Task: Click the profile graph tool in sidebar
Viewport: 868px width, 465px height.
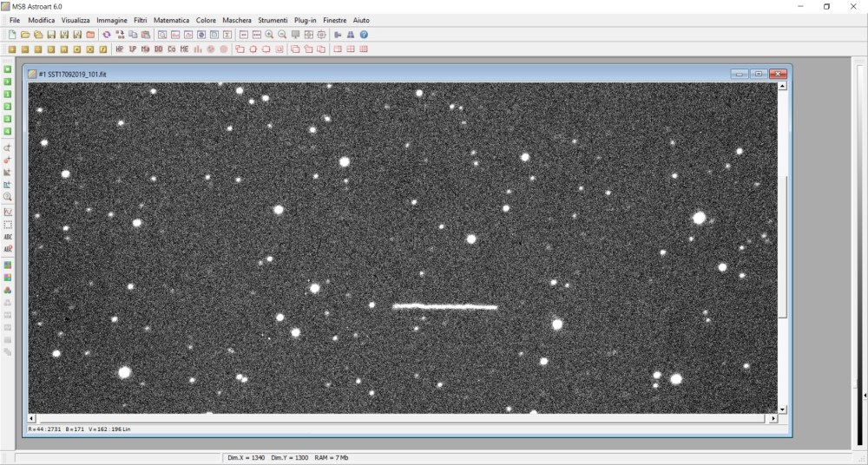Action: coord(8,212)
